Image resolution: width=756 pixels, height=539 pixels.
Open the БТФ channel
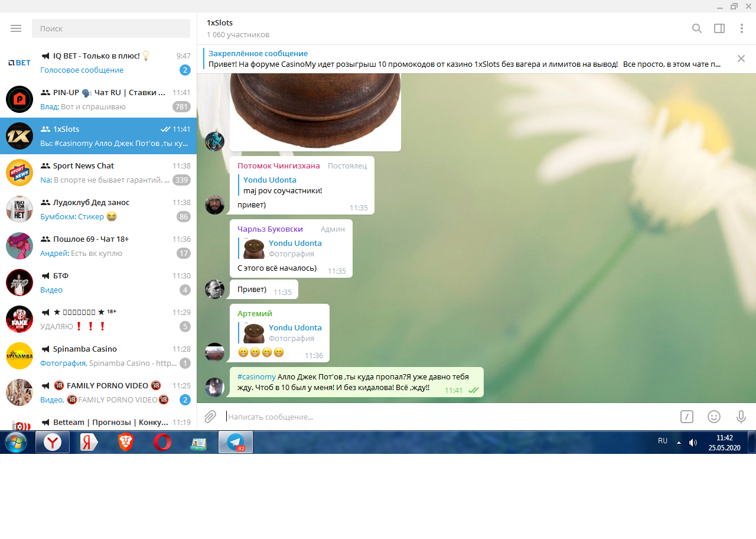[x=98, y=283]
